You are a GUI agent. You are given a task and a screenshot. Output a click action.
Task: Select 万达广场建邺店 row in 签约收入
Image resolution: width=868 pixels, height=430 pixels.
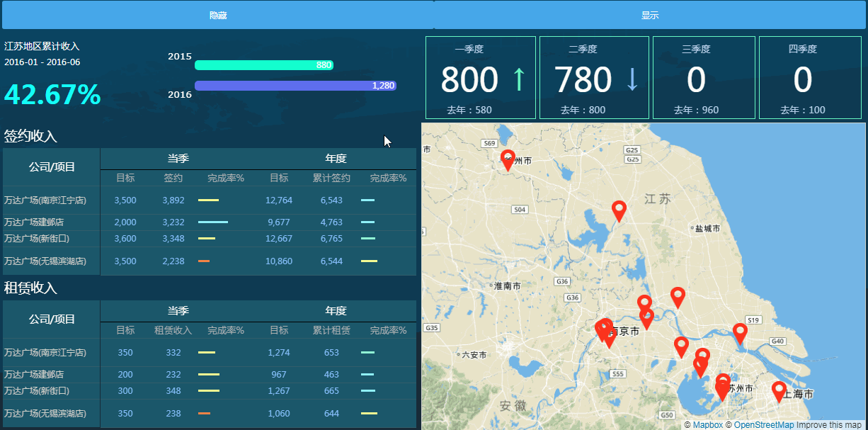tap(210, 222)
